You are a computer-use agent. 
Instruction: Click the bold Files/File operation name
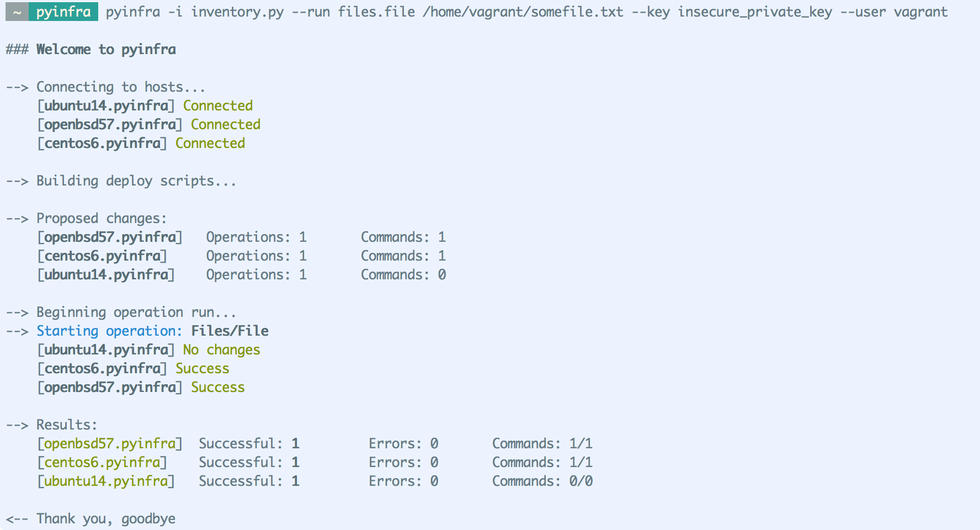(230, 331)
